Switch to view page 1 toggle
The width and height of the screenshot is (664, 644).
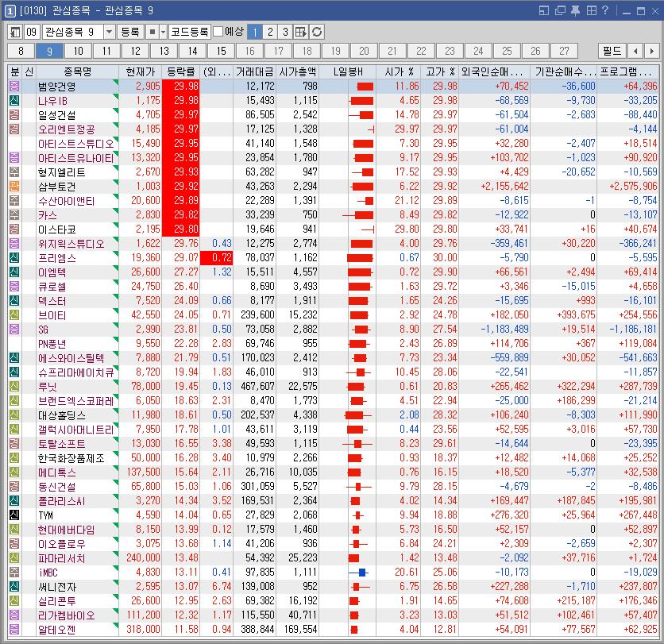255,33
